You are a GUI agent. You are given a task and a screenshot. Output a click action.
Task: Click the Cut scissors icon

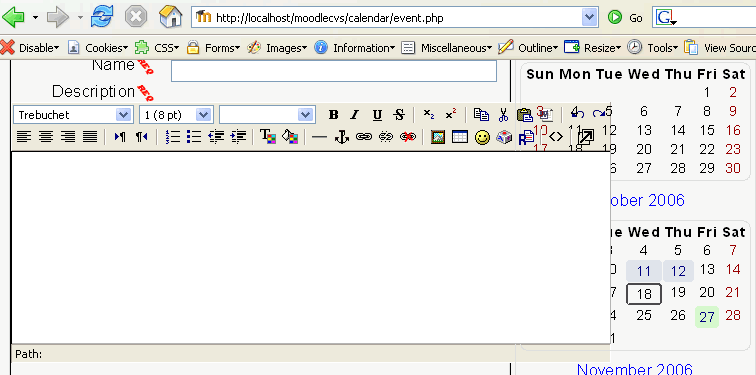503,115
